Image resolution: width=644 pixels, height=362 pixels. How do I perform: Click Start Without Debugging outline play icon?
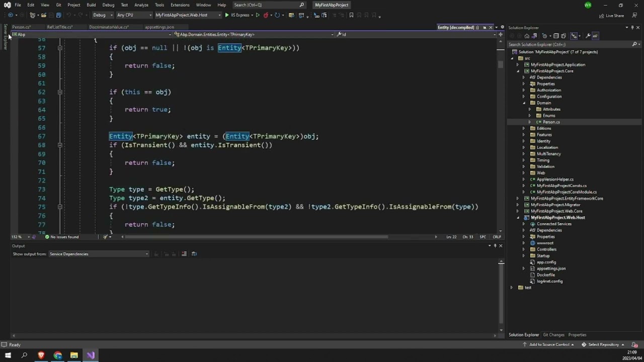258,15
